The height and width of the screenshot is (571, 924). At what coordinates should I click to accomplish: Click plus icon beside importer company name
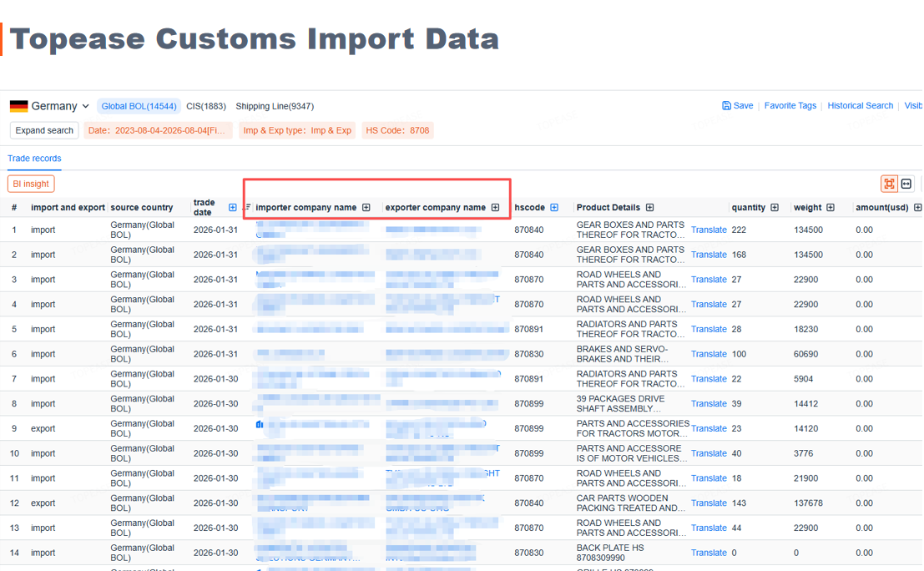point(366,207)
